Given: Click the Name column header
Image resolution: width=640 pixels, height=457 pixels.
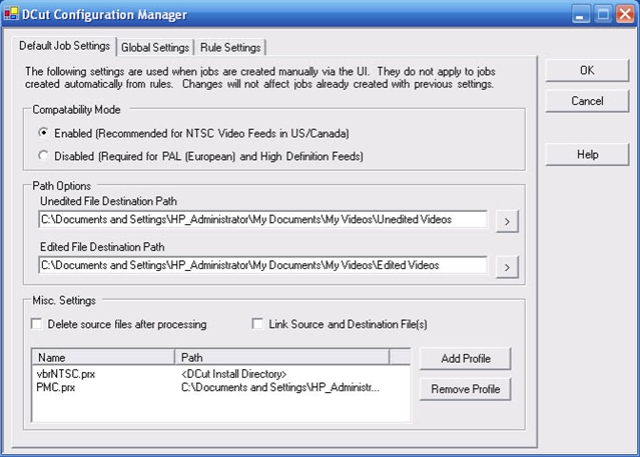Looking at the screenshot, I should pyautogui.click(x=104, y=357).
